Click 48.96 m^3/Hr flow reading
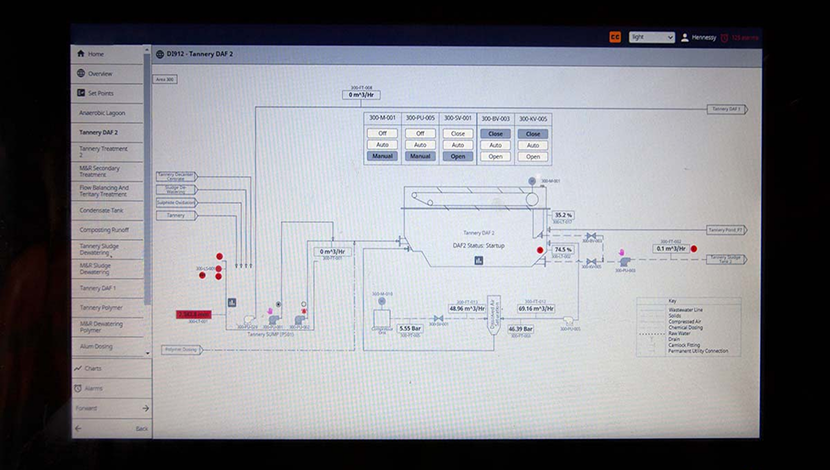The width and height of the screenshot is (830, 470). [467, 308]
